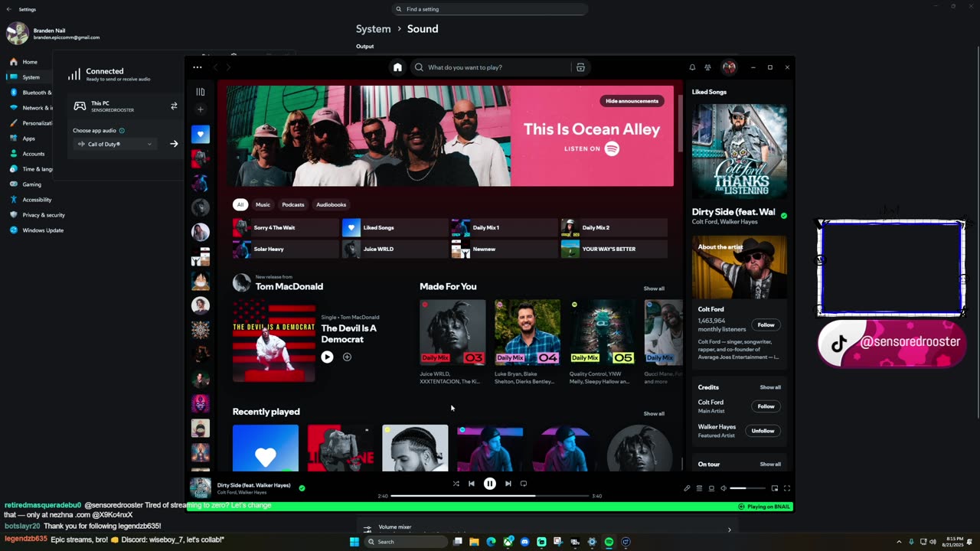Toggle saved checkmark in Now Playing panel

tap(783, 216)
